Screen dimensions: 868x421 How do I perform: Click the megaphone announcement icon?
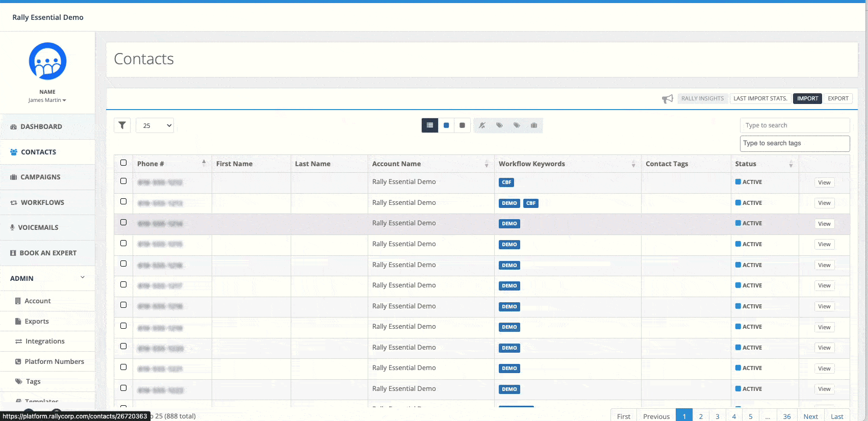click(667, 99)
